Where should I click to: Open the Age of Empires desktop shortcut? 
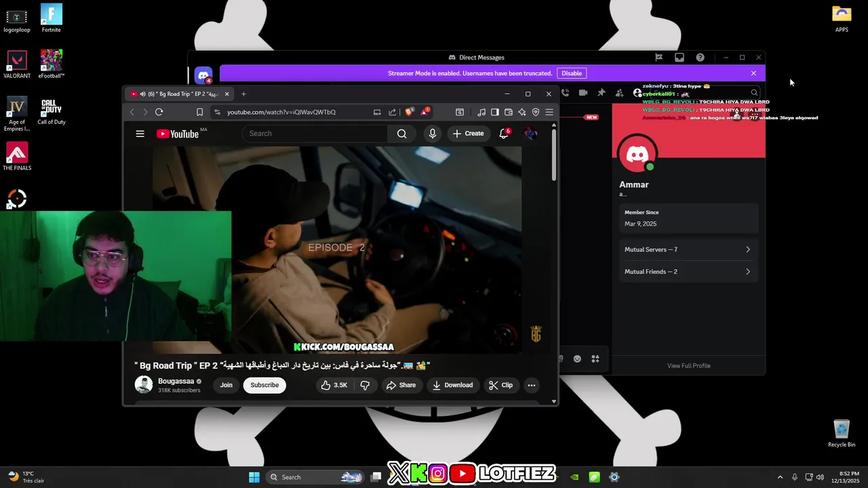(x=17, y=114)
